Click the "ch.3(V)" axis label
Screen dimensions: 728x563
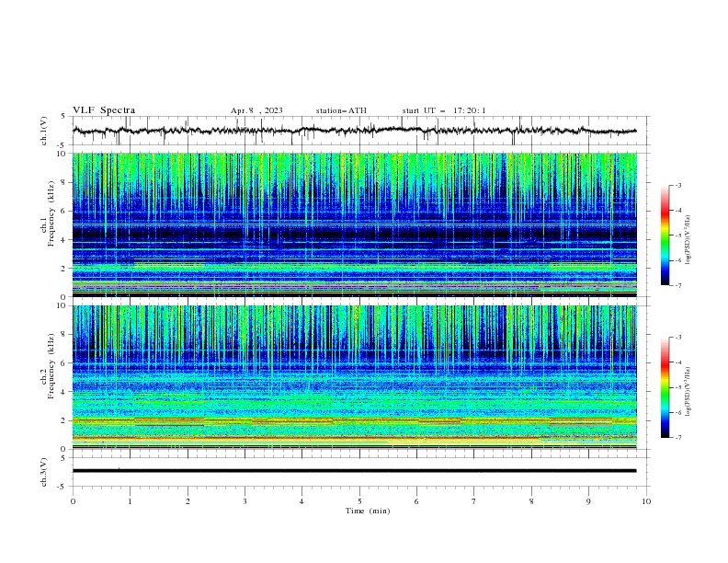click(x=44, y=472)
